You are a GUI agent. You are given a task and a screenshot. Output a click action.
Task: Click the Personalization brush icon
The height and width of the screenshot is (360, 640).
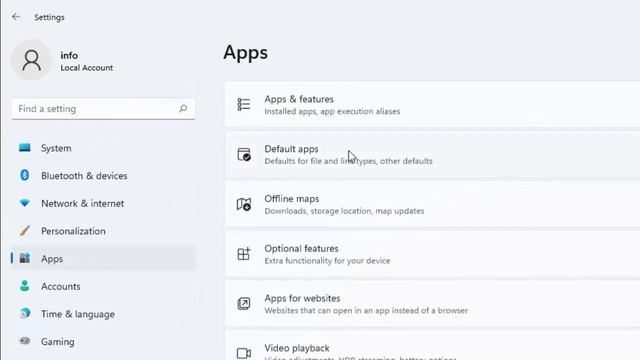24,231
